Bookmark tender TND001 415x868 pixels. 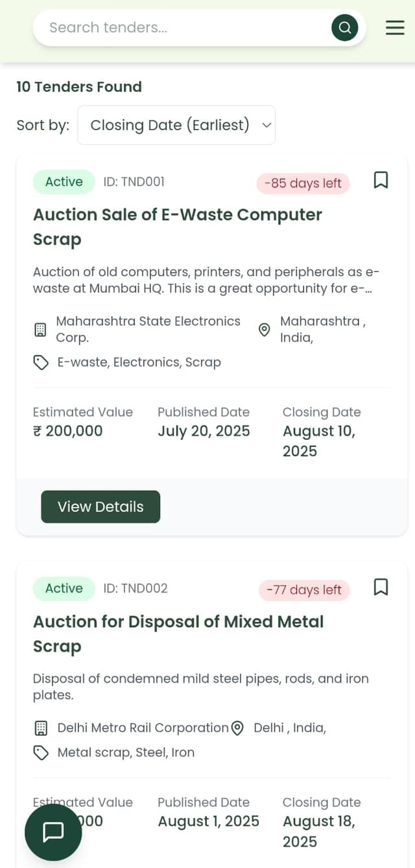381,180
